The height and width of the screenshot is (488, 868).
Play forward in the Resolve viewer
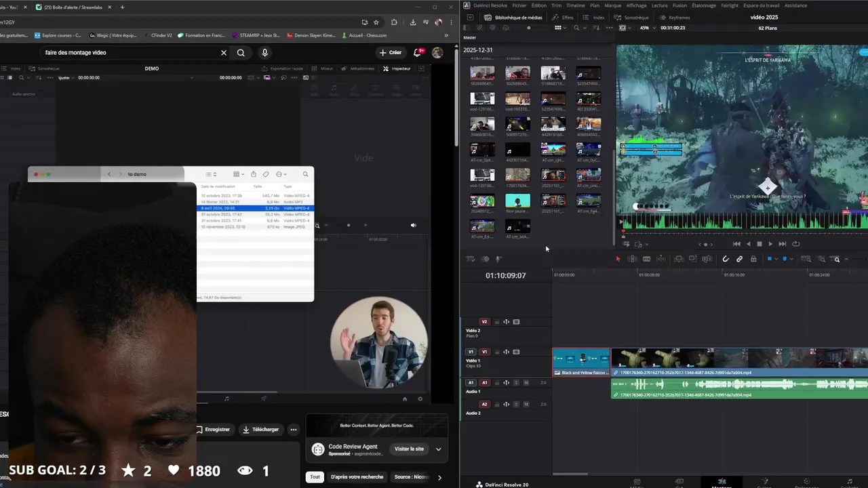pos(770,244)
